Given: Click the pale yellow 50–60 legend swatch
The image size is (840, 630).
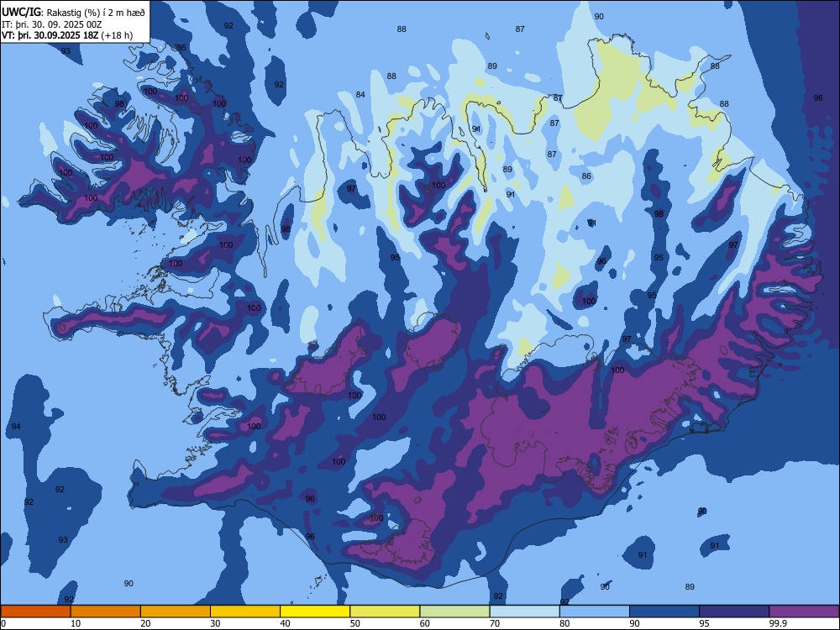Looking at the screenshot, I should tap(385, 612).
